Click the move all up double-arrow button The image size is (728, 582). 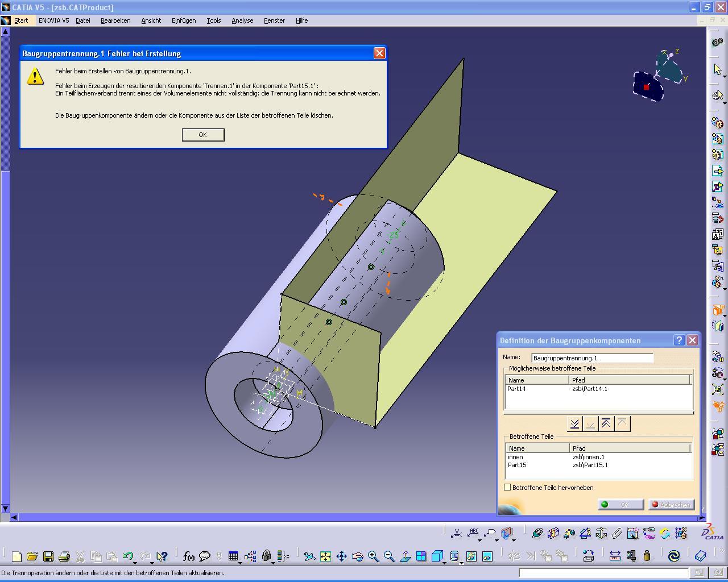[606, 423]
